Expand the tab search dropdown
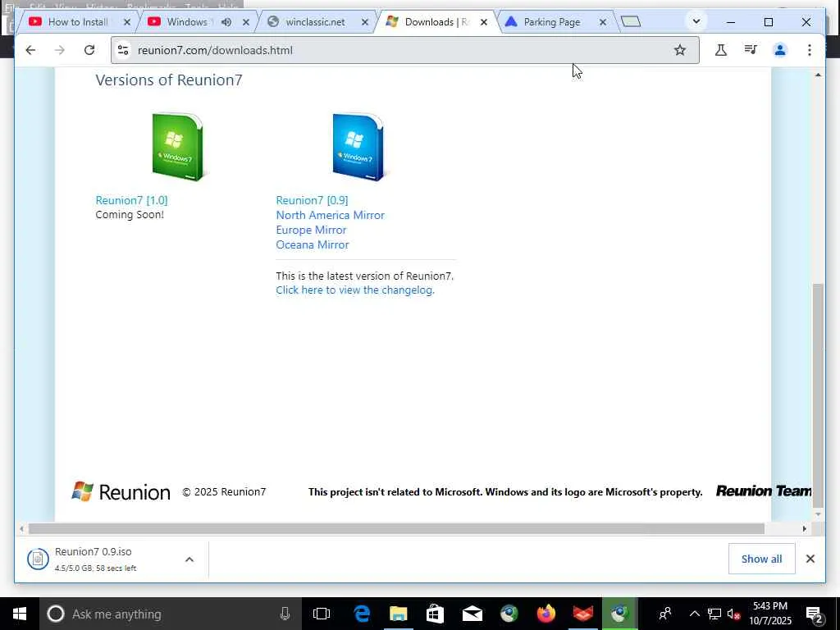840x630 pixels. coord(696,22)
